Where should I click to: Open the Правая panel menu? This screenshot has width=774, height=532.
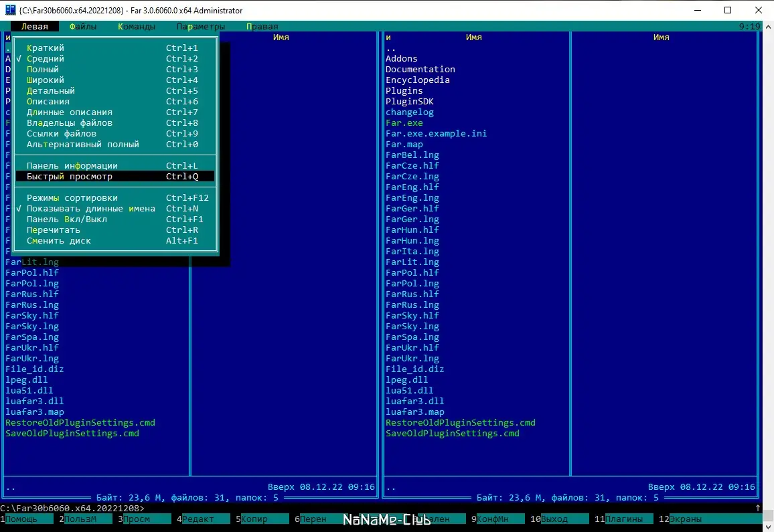coord(261,26)
